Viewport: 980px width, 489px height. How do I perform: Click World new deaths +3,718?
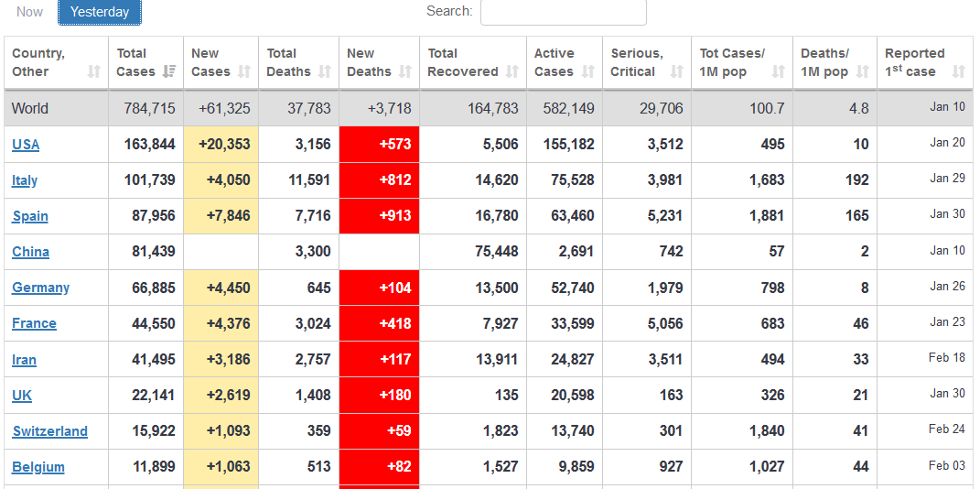(x=388, y=109)
